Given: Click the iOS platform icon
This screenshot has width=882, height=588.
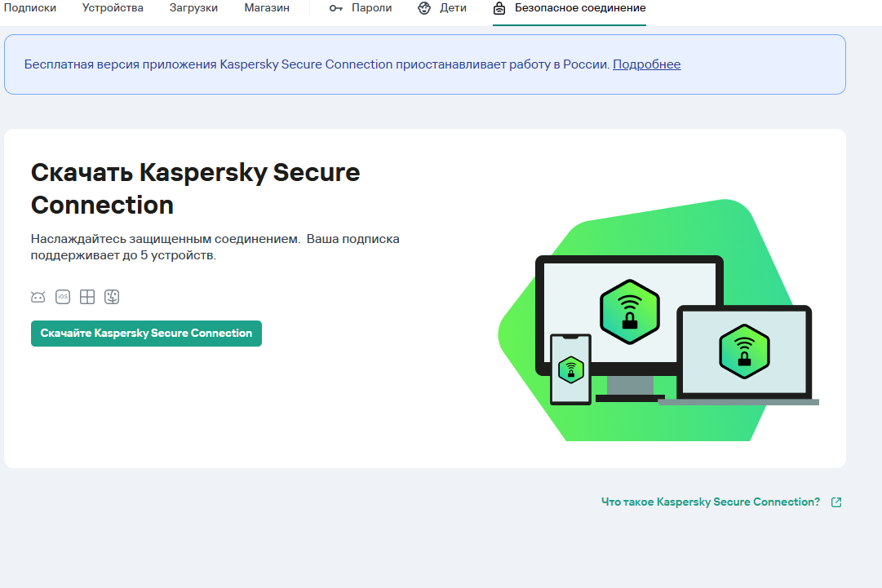Looking at the screenshot, I should [x=63, y=297].
